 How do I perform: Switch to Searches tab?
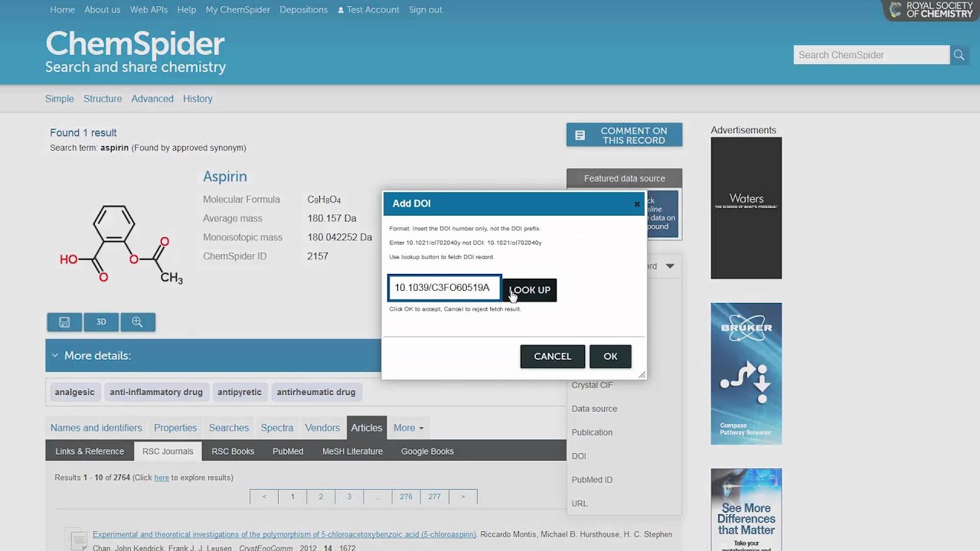229,428
